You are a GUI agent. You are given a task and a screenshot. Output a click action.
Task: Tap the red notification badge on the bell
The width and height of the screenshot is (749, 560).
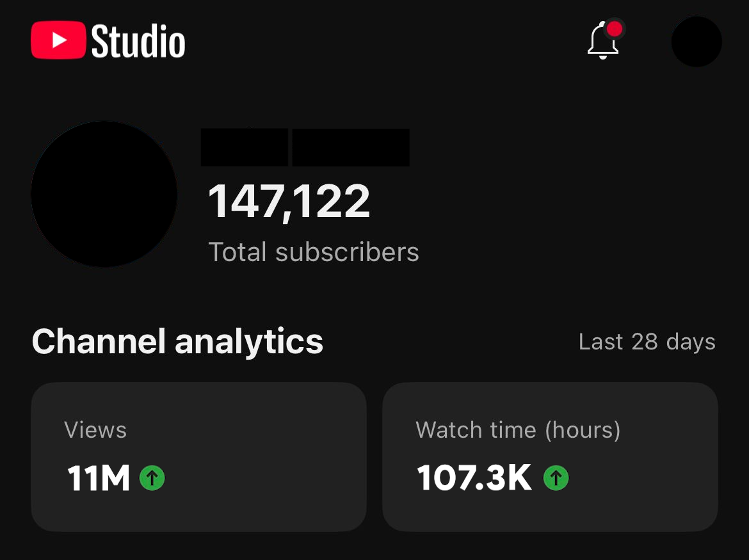[615, 28]
